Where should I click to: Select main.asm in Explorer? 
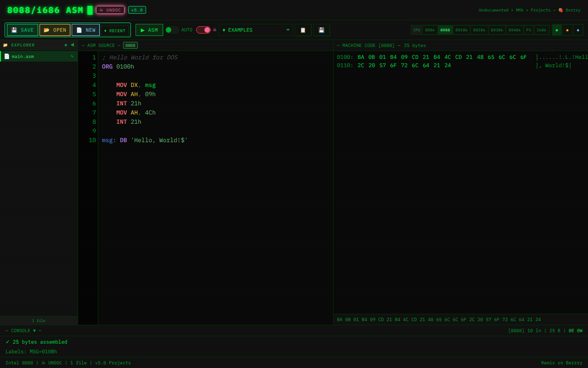click(x=39, y=56)
